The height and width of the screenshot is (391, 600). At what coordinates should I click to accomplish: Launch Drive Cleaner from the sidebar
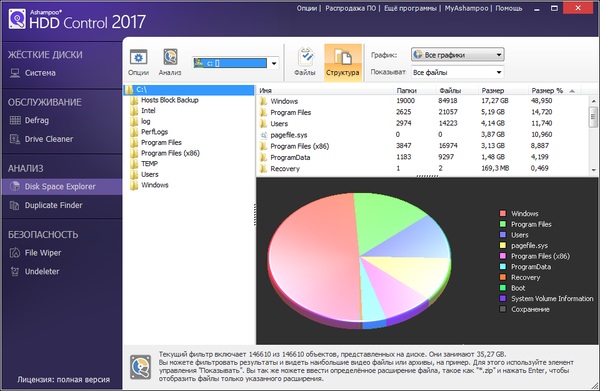(41, 139)
